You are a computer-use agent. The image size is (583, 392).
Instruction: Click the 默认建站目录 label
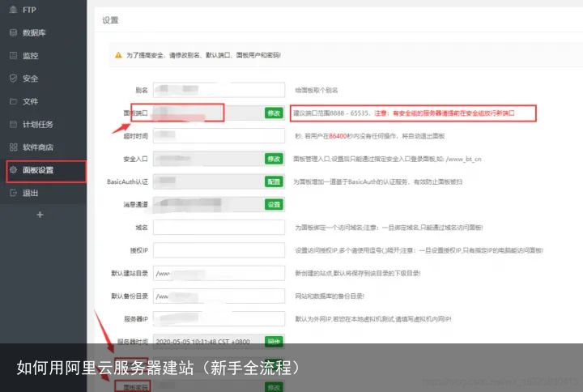(x=130, y=274)
